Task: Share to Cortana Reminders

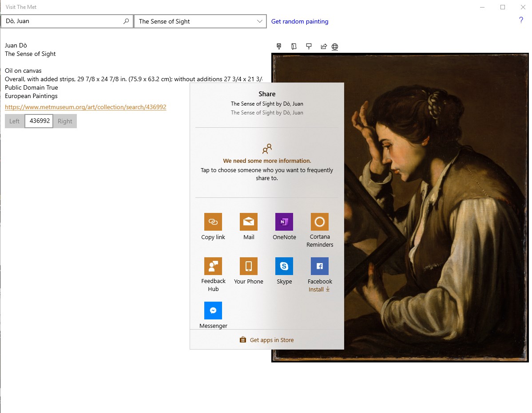Action: pyautogui.click(x=320, y=230)
